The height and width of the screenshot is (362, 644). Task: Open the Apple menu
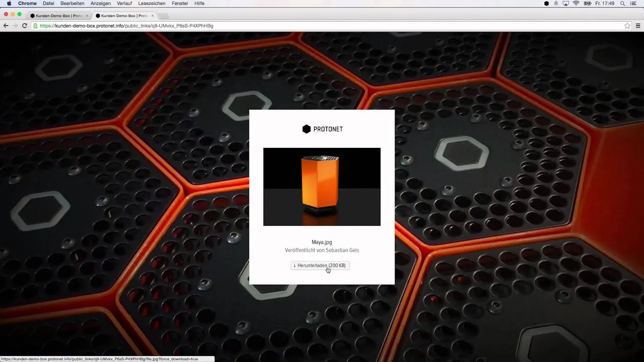pos(9,4)
